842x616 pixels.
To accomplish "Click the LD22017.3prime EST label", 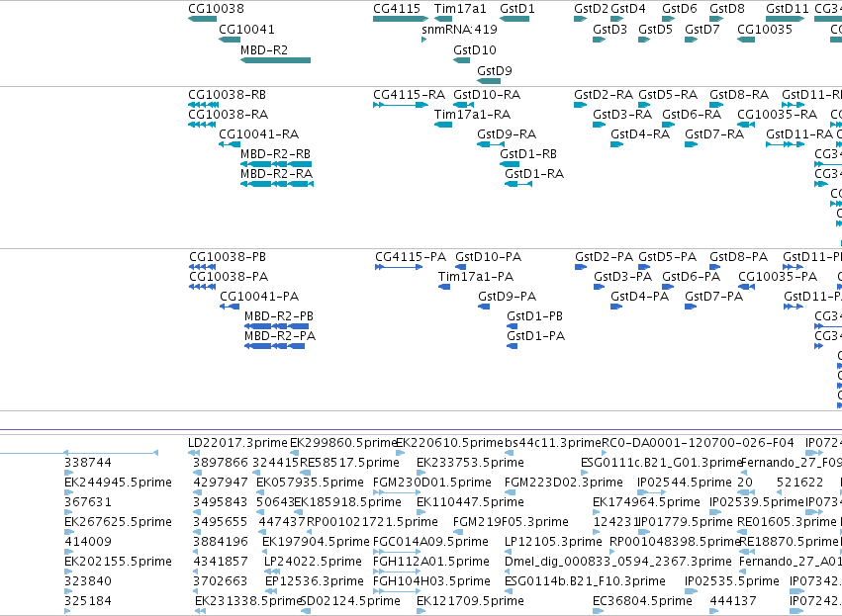I will [x=237, y=443].
